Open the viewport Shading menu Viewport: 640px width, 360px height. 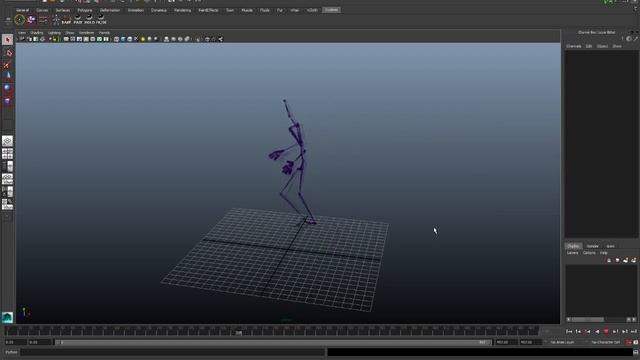pyautogui.click(x=37, y=33)
